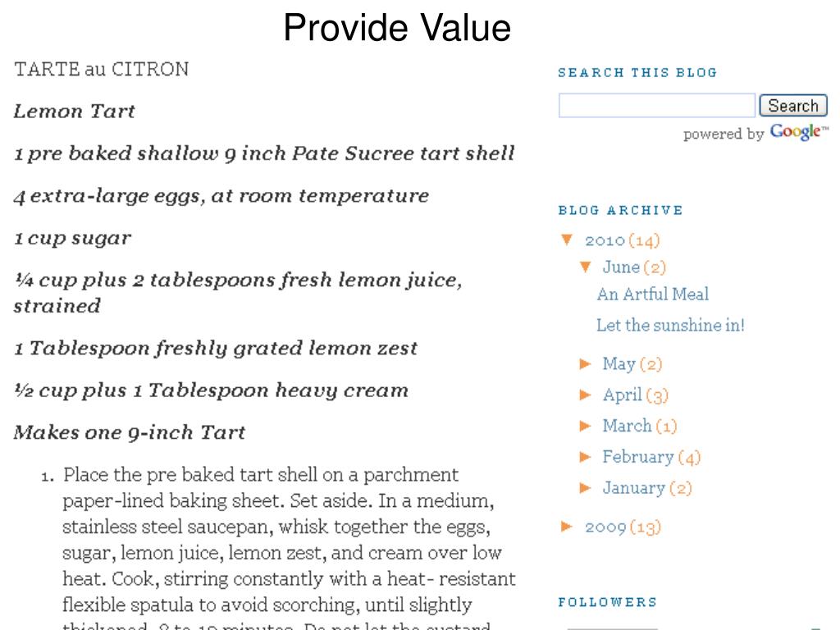
Task: Click the blog search input field
Action: (x=657, y=106)
